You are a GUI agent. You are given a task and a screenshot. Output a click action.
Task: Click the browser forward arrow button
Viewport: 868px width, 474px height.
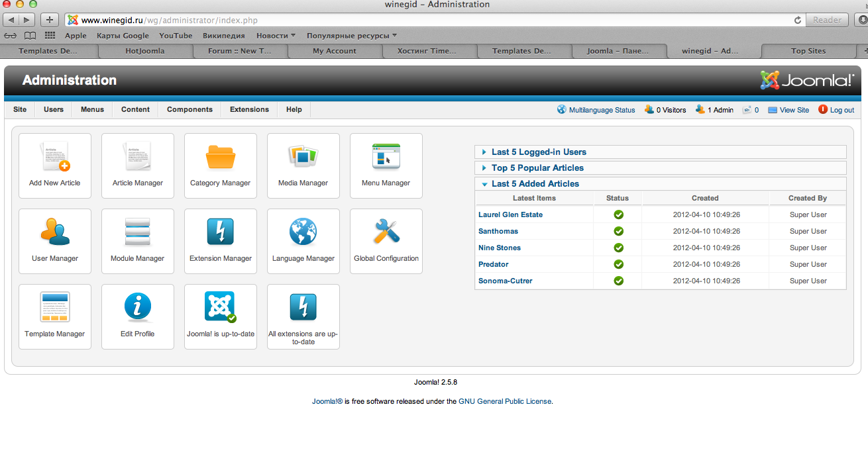(x=27, y=20)
